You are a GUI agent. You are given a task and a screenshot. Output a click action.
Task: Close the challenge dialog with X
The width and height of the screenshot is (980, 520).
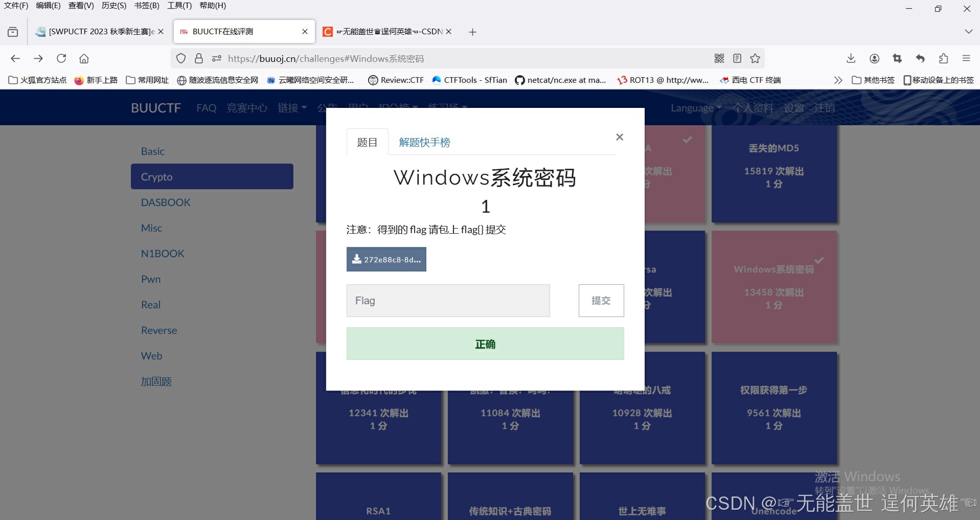tap(620, 137)
